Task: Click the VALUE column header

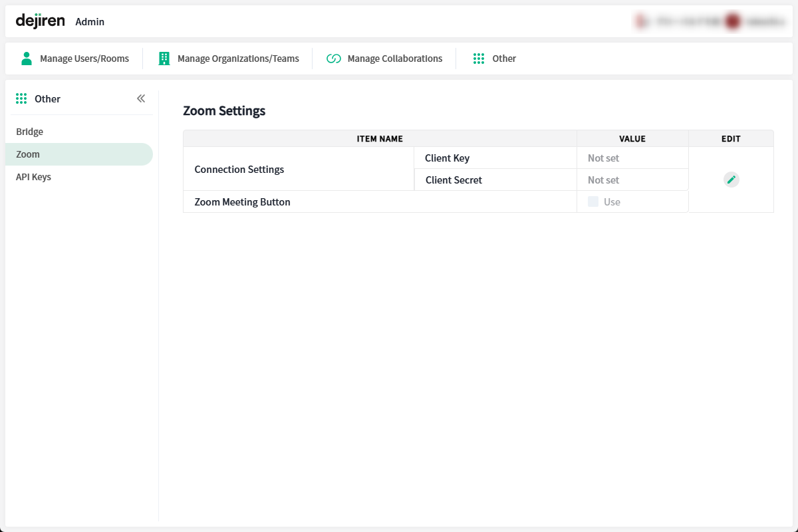Action: (x=632, y=139)
